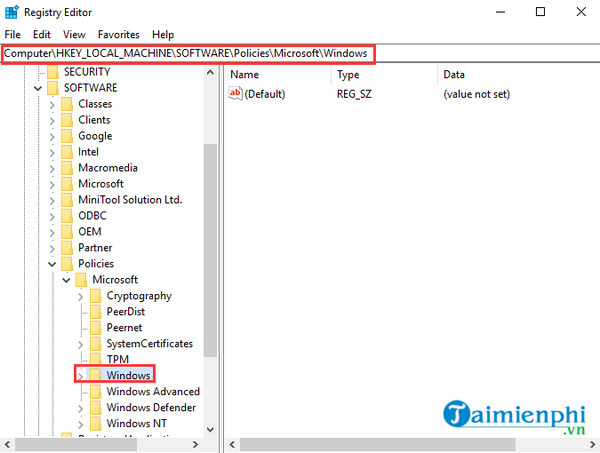Select the Classes folder icon
Image resolution: width=600 pixels, height=453 pixels.
point(67,104)
